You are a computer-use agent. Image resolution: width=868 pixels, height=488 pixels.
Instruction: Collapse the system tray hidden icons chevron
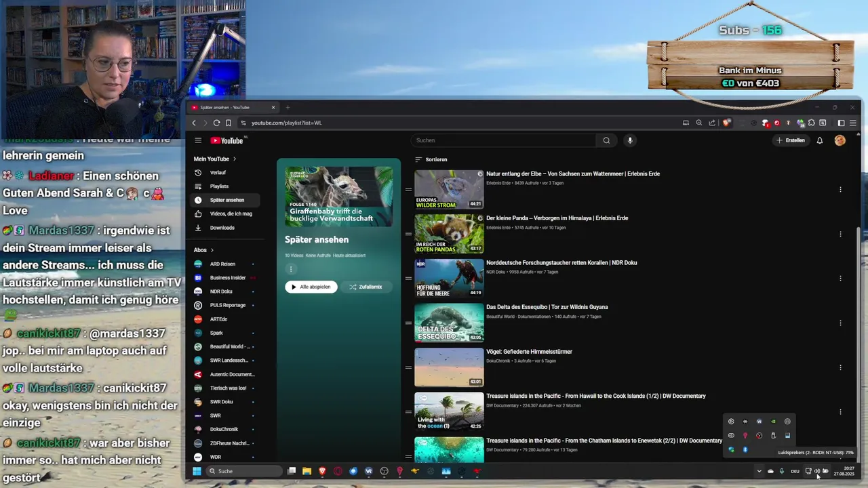pos(759,471)
